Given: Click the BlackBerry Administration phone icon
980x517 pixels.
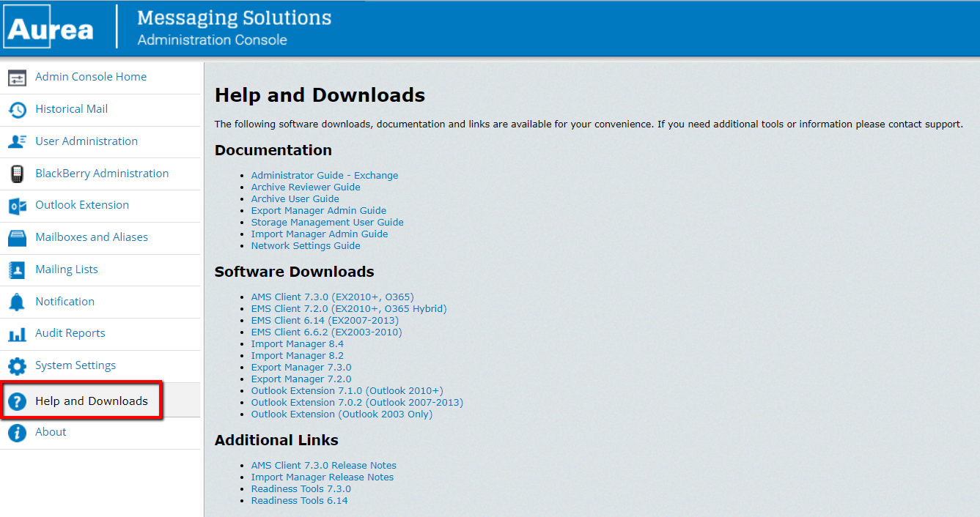Looking at the screenshot, I should tap(17, 174).
